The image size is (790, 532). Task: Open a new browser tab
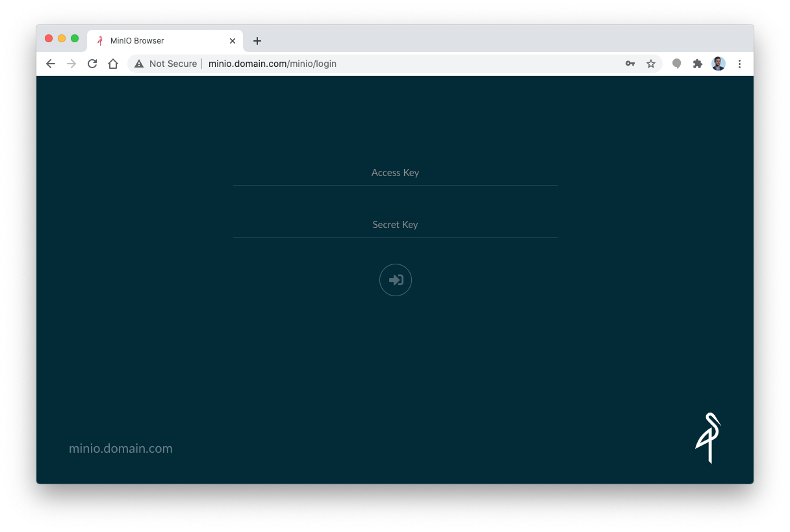tap(257, 40)
